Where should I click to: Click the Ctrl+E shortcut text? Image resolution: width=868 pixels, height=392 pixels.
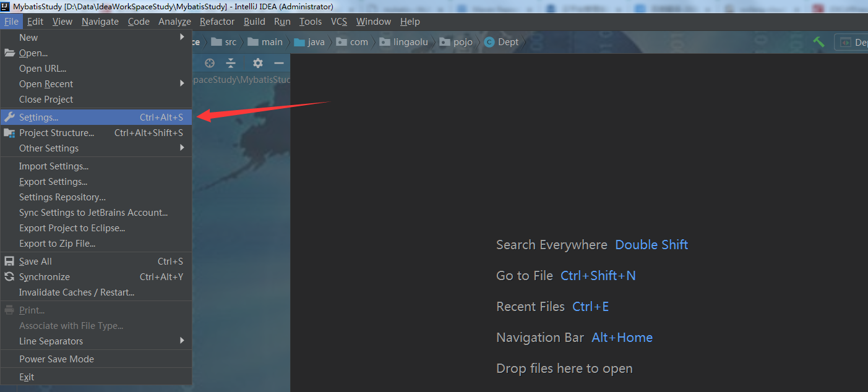coord(591,307)
